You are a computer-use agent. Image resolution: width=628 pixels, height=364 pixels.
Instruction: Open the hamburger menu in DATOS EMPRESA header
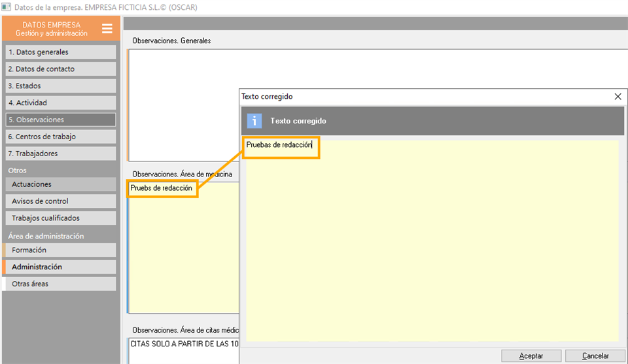107,29
